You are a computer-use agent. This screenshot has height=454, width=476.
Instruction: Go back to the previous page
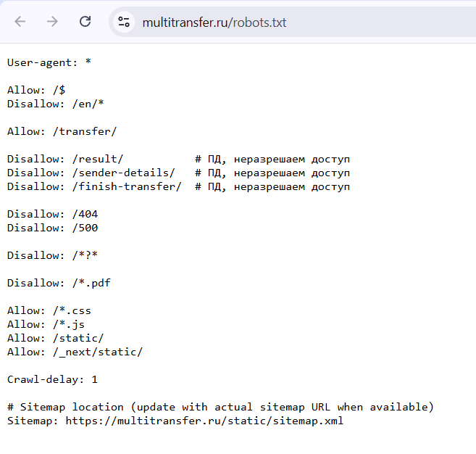tap(20, 22)
